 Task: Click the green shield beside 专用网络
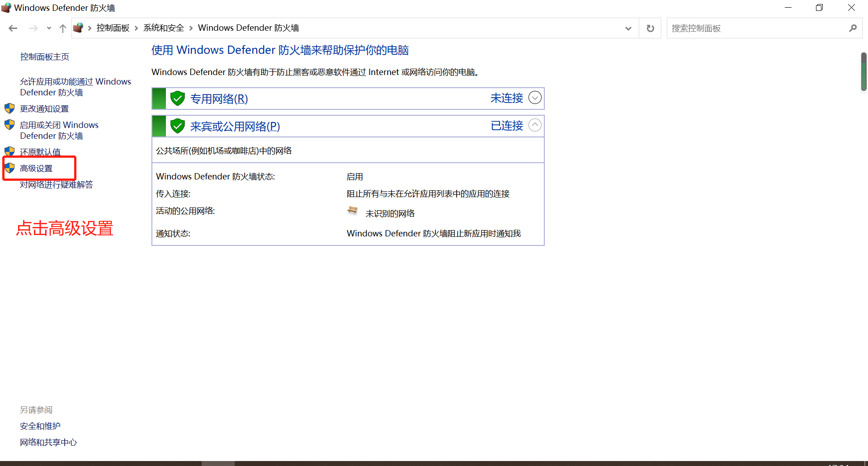click(178, 99)
